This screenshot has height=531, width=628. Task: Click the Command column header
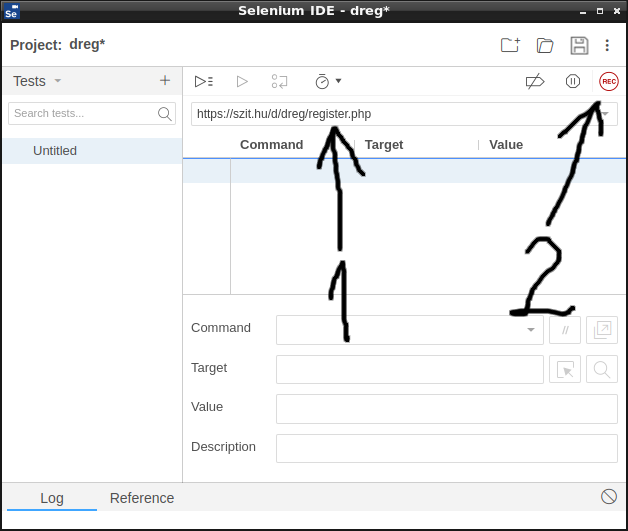click(x=272, y=145)
